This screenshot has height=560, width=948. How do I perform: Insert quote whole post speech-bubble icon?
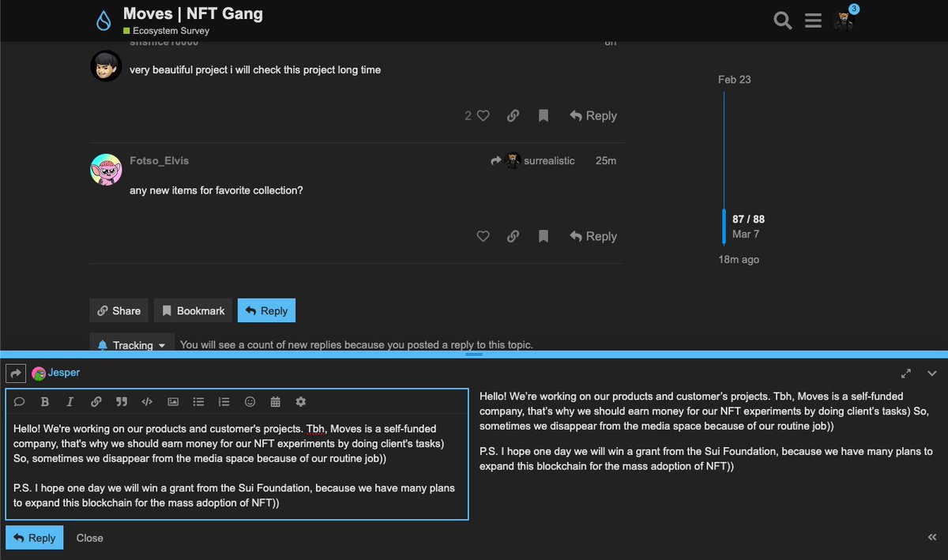(x=20, y=402)
